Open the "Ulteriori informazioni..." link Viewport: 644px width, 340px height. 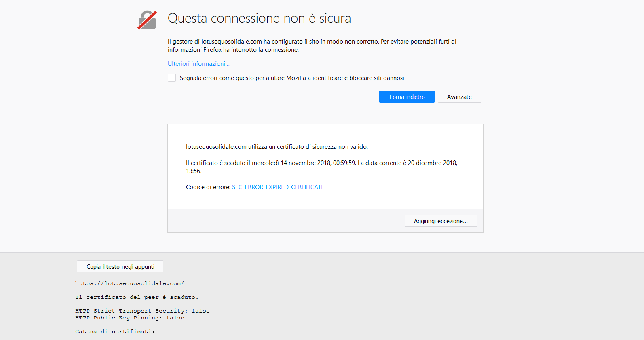click(x=198, y=64)
